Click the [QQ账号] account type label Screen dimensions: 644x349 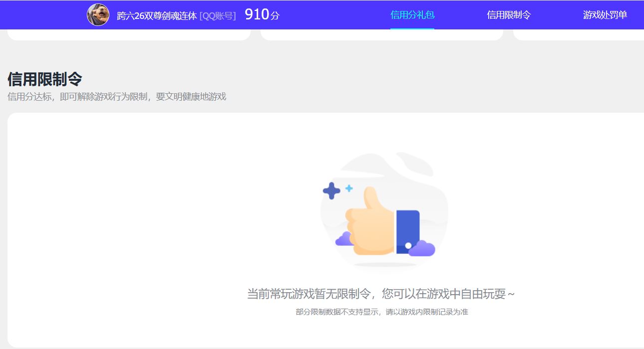click(x=218, y=15)
